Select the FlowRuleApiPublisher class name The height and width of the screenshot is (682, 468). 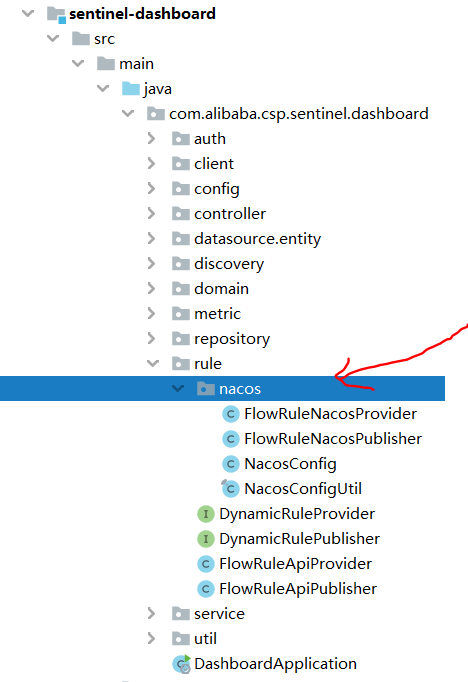point(298,589)
